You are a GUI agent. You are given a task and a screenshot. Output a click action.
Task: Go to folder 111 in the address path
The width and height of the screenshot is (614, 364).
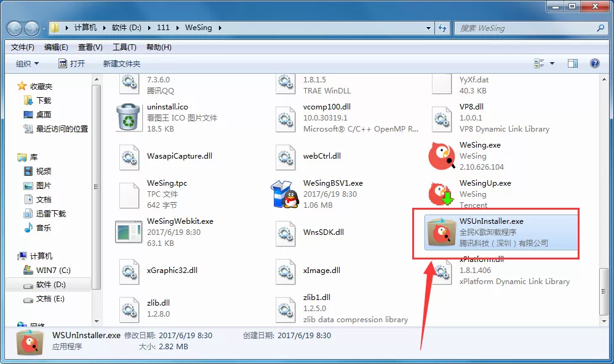[163, 28]
